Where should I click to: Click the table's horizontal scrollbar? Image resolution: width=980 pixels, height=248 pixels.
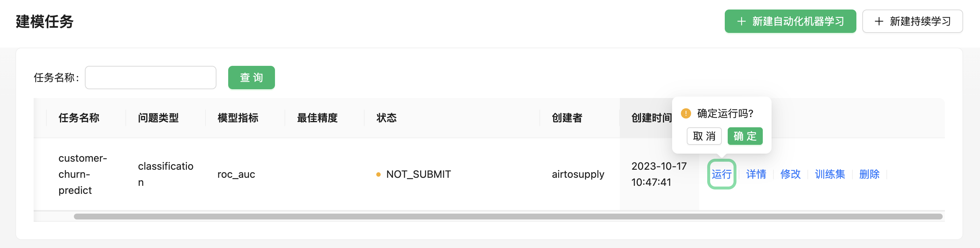508,217
